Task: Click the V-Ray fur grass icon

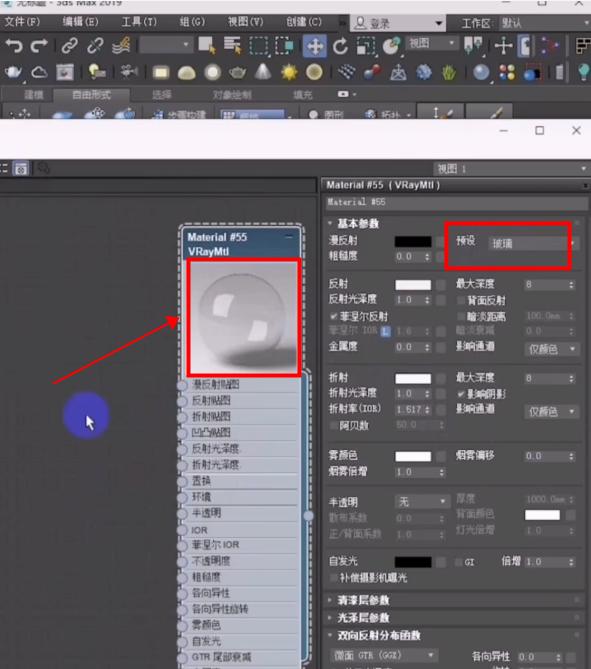Action: point(448,73)
